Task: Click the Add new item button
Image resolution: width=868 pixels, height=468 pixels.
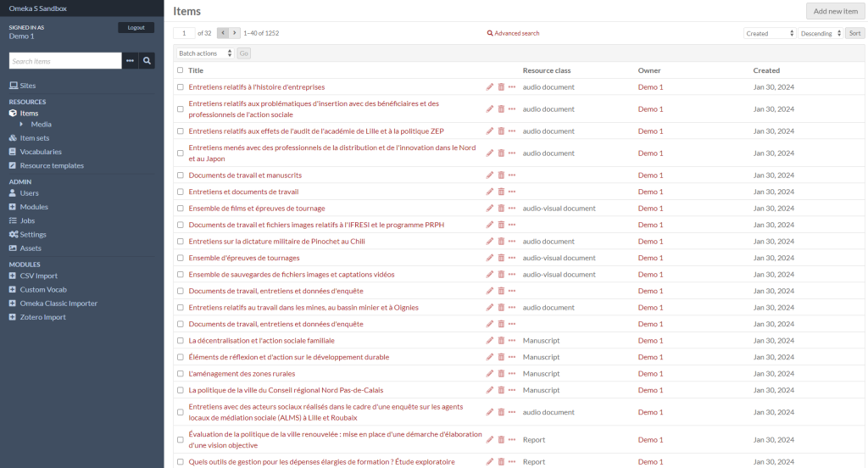Action: click(x=835, y=11)
